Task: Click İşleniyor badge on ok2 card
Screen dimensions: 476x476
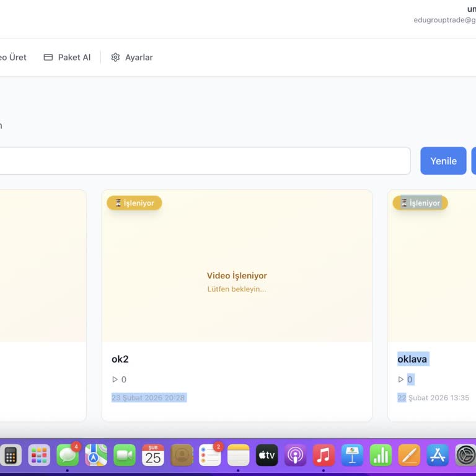Action: (134, 203)
